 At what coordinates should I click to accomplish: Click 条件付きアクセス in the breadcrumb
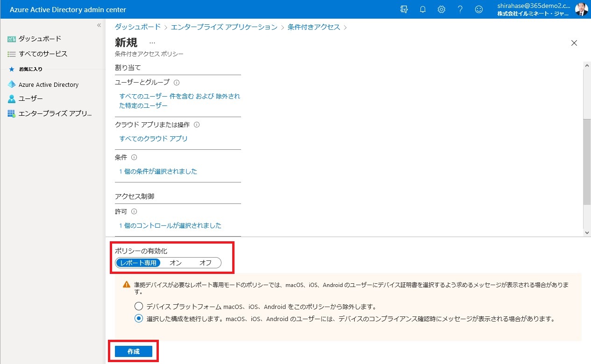tap(313, 27)
